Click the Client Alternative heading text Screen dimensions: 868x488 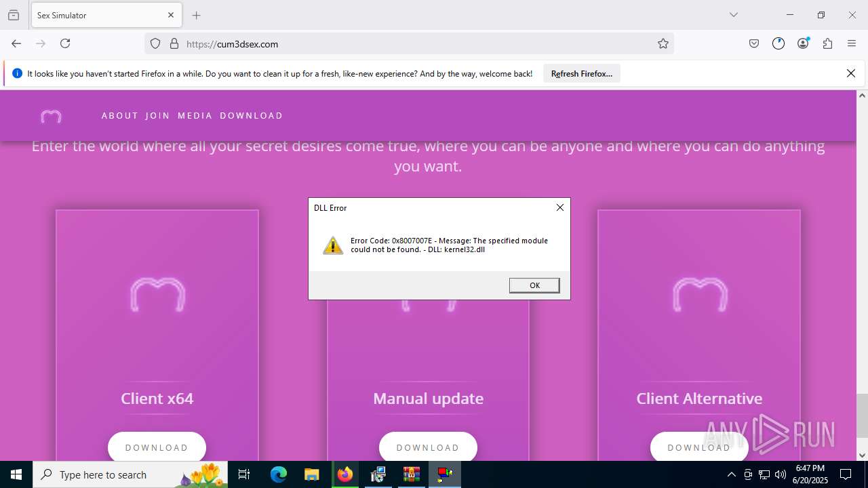699,399
